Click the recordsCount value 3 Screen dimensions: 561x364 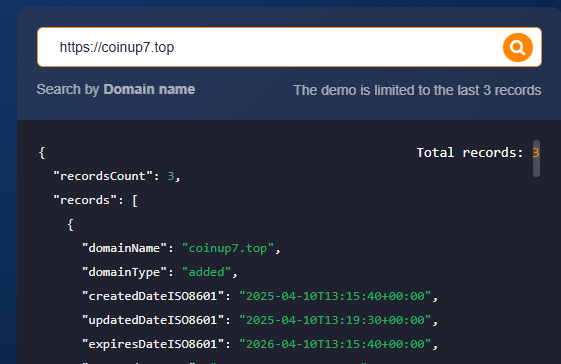point(171,176)
